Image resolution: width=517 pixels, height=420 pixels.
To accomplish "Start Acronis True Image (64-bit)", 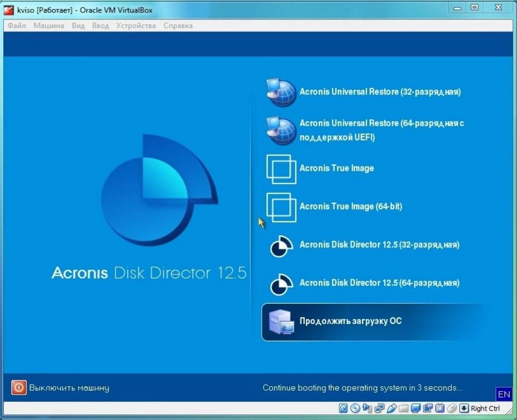I will coord(351,207).
